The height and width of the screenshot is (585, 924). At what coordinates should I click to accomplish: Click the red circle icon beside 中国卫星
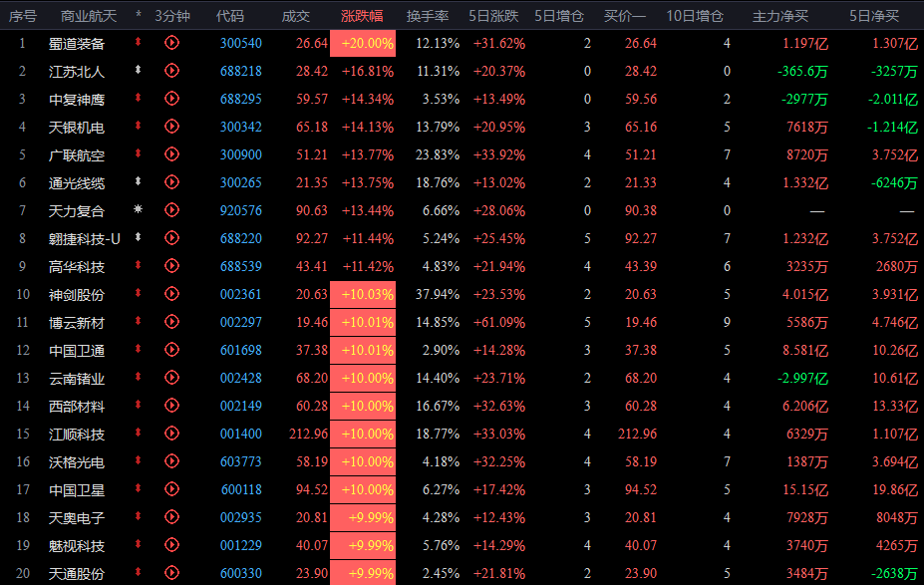point(171,490)
